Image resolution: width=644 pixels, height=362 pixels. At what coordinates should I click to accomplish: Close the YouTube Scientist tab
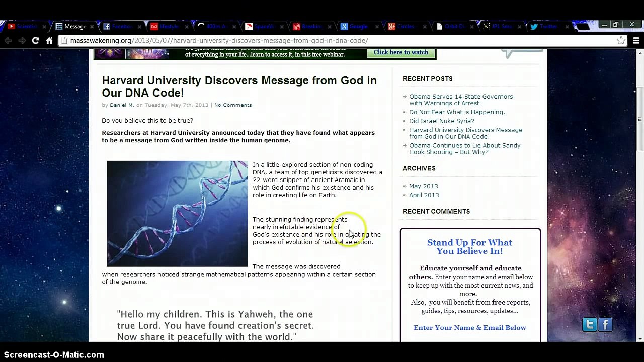coord(44,27)
